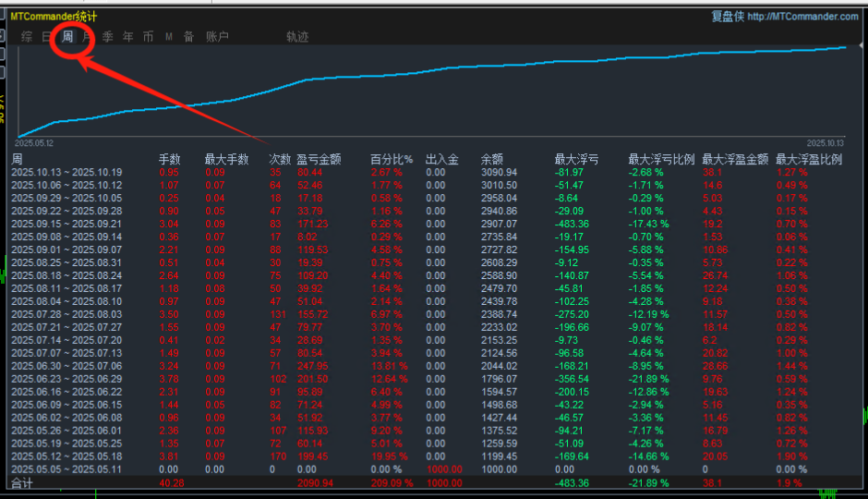Click the 复盘侠 brand label
This screenshot has width=868, height=499.
tap(727, 17)
